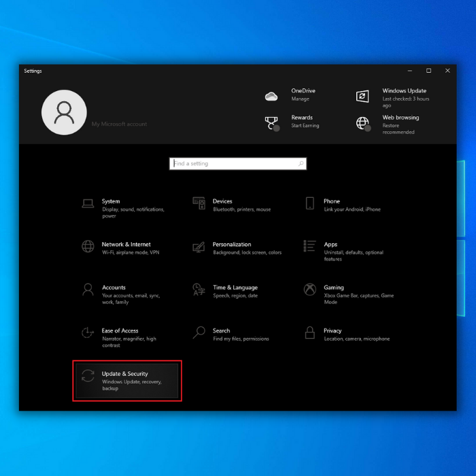Image resolution: width=476 pixels, height=476 pixels.
Task: Minimize the Settings window
Action: coord(410,71)
